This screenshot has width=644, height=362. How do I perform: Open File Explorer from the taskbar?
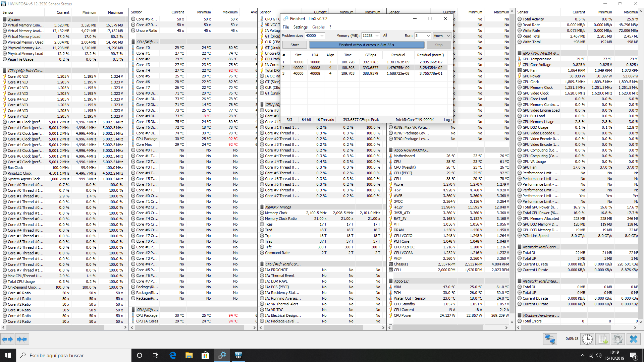point(189,355)
